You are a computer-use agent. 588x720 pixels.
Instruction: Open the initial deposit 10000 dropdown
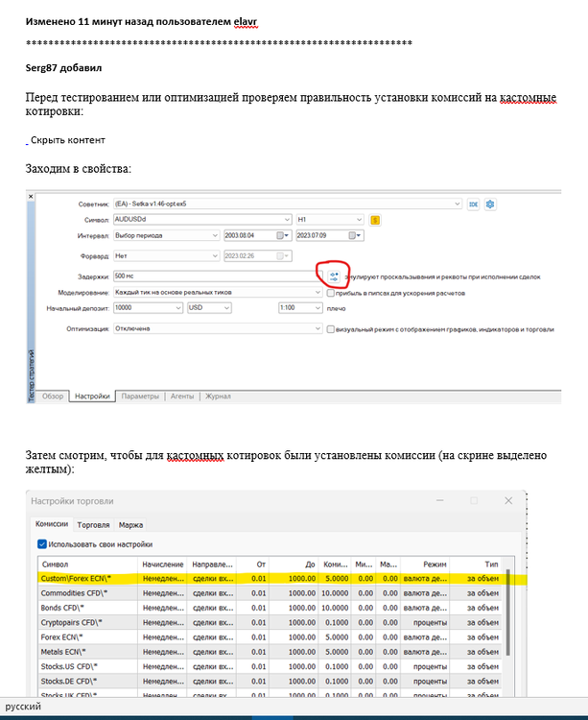coord(178,307)
